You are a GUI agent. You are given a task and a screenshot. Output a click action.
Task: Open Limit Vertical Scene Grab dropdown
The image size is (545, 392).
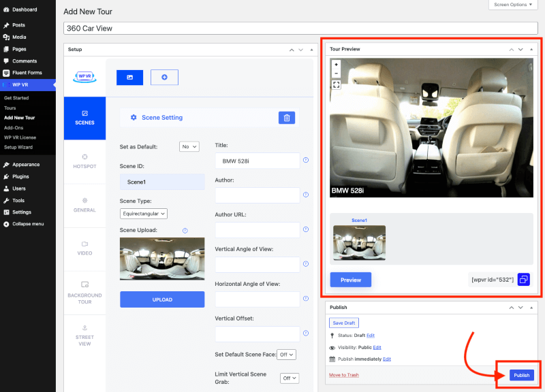[290, 378]
